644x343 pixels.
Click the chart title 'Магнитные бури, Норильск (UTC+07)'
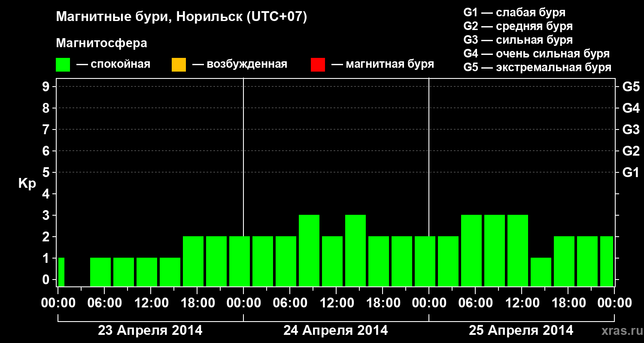point(182,17)
